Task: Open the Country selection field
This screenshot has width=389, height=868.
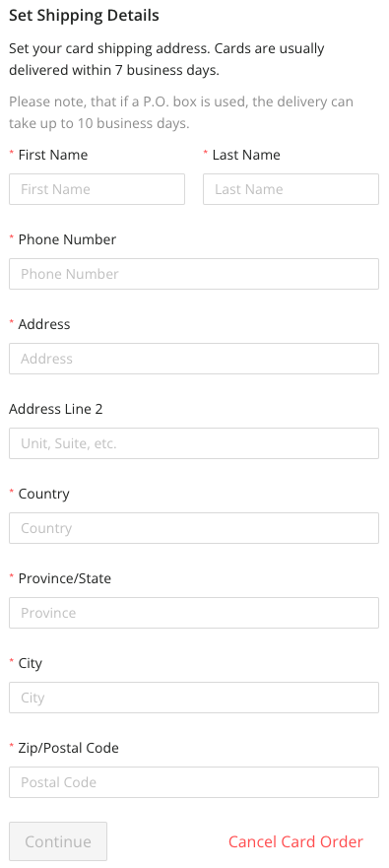Action: coord(194,528)
